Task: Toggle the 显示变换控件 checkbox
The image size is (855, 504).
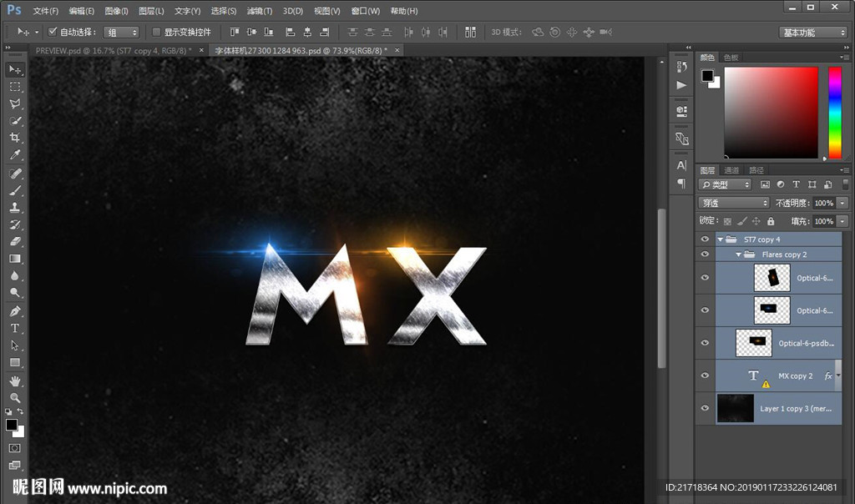Action: pyautogui.click(x=156, y=32)
